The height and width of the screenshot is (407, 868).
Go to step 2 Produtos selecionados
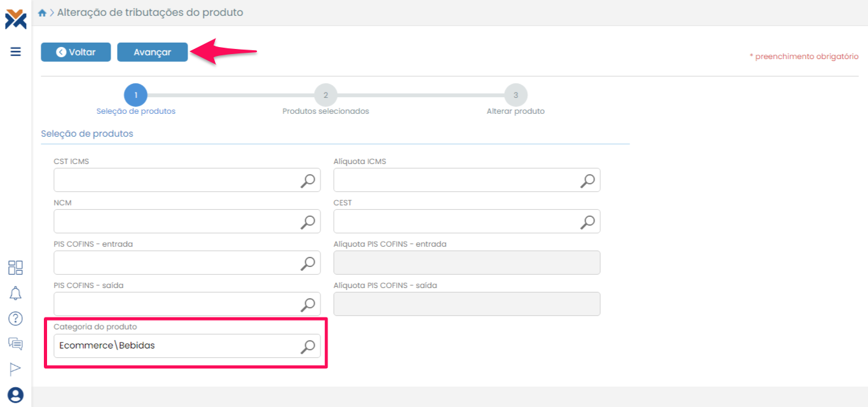tap(326, 95)
